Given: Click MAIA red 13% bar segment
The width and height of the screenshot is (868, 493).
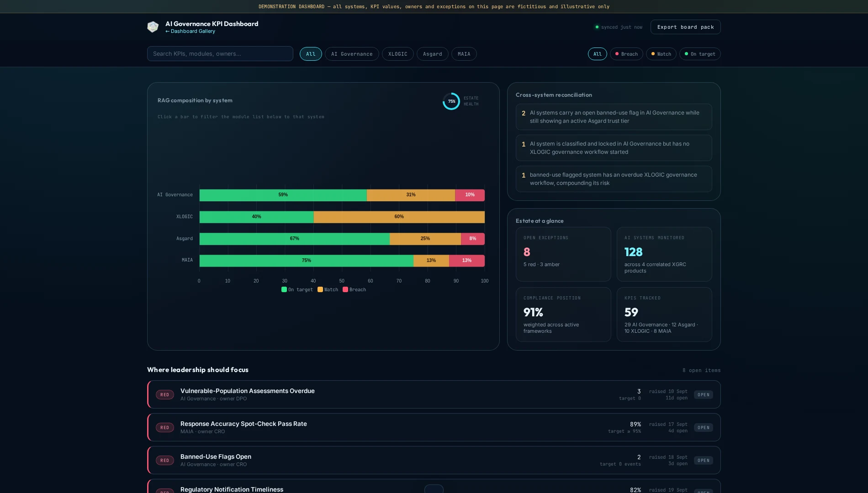Looking at the screenshot, I should click(x=467, y=261).
